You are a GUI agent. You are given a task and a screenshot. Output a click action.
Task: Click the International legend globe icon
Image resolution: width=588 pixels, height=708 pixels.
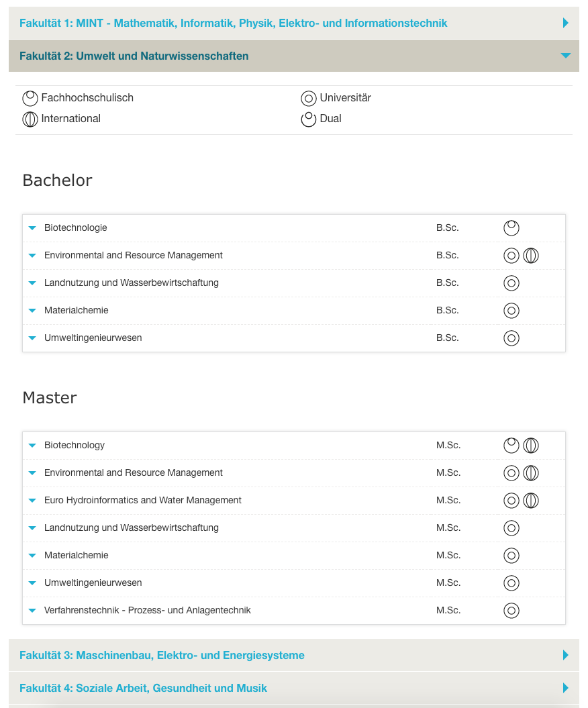(x=30, y=119)
